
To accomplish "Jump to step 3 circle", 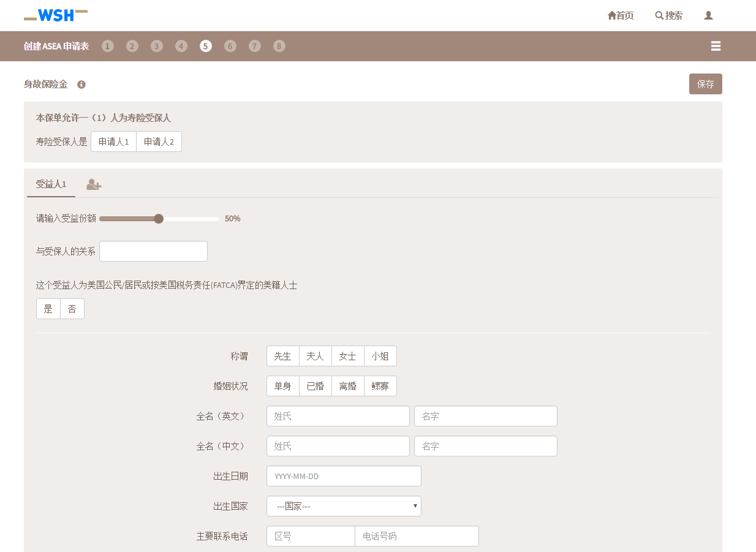I will [157, 46].
